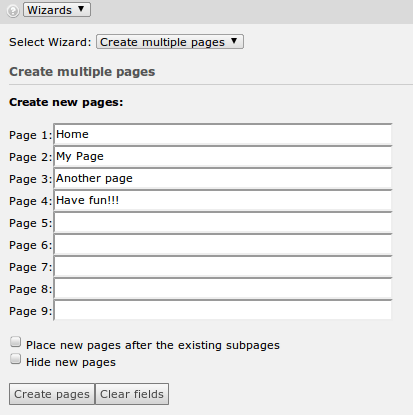Enable Place new pages after existing subpages
The height and width of the screenshot is (415, 413).
pos(15,342)
